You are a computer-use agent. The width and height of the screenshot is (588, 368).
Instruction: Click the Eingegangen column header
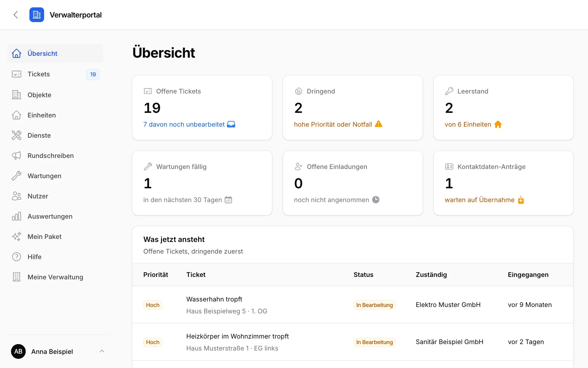[528, 274]
